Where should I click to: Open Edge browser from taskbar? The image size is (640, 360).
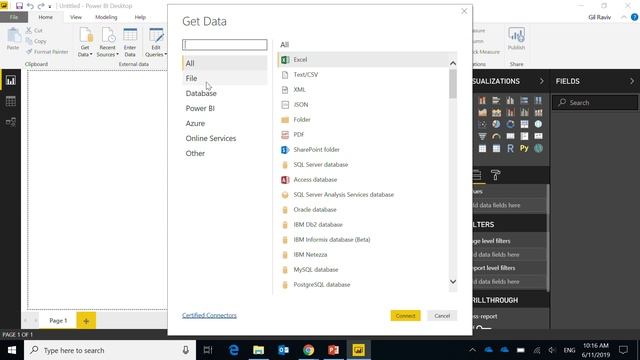pos(233,350)
